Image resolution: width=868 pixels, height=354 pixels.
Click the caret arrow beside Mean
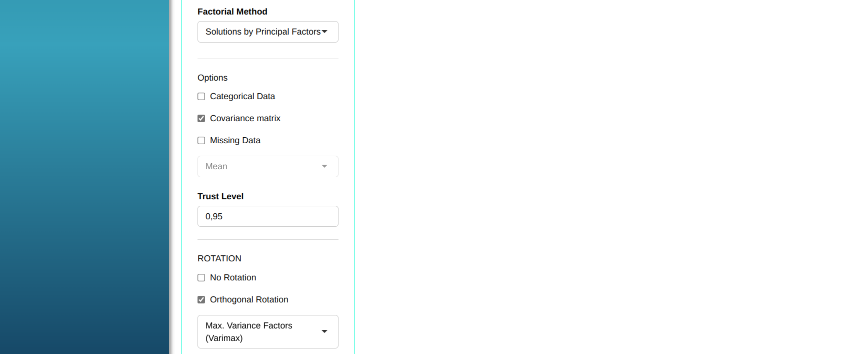click(324, 166)
